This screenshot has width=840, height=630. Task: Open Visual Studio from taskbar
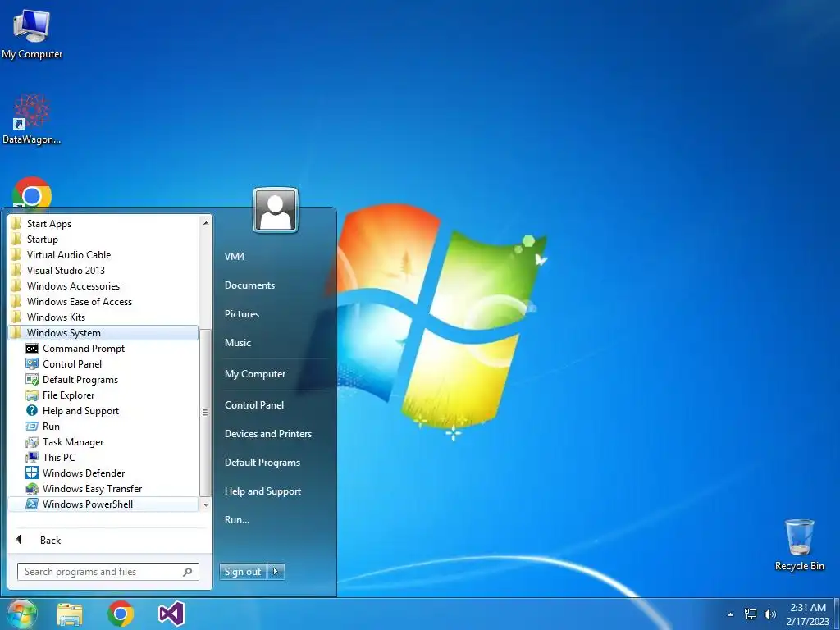click(171, 614)
